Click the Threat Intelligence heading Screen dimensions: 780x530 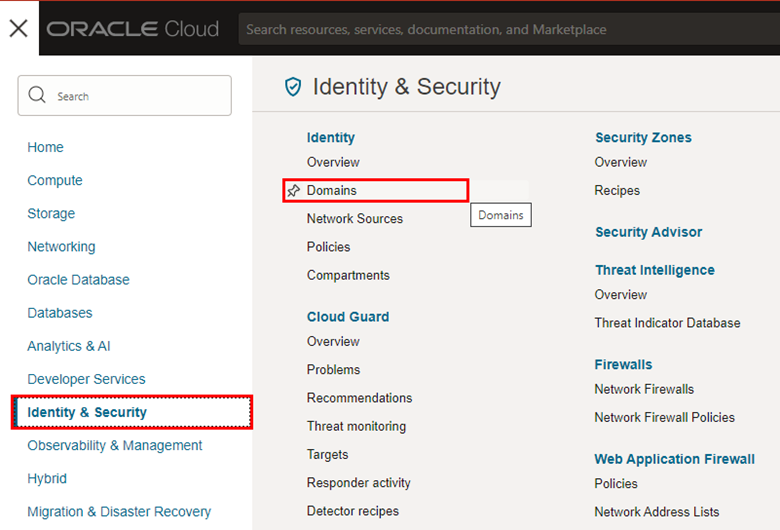(x=655, y=270)
